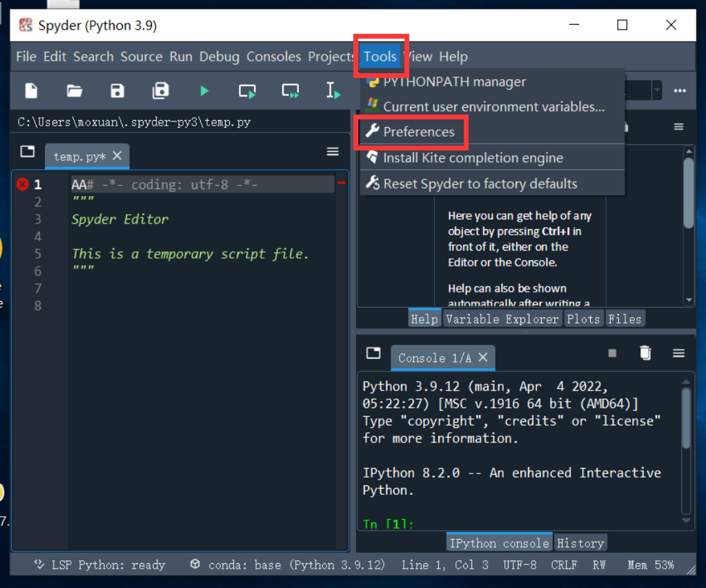Open a file with the folder icon
Viewport: 706px width, 588px height.
click(x=74, y=90)
